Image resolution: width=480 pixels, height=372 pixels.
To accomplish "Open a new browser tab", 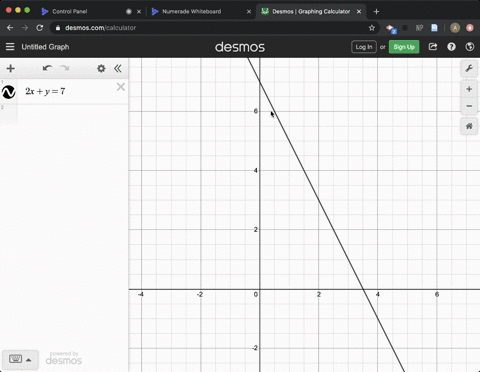I will (376, 12).
